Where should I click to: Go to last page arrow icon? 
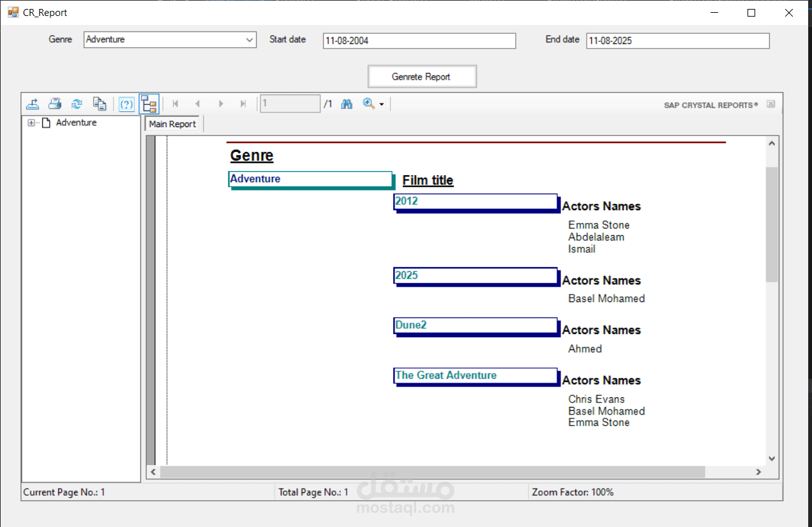[243, 103]
